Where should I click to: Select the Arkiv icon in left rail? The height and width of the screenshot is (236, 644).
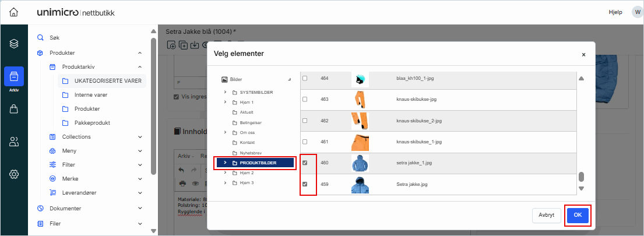click(x=14, y=76)
